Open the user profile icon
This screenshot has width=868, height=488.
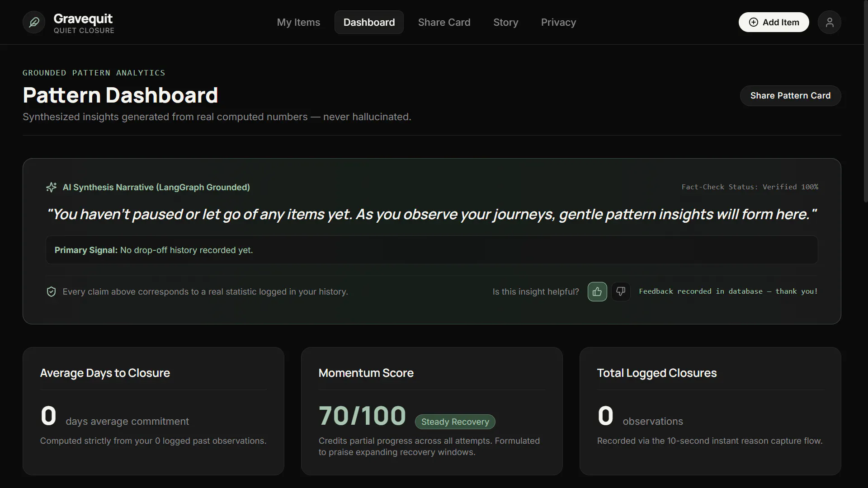click(x=829, y=22)
